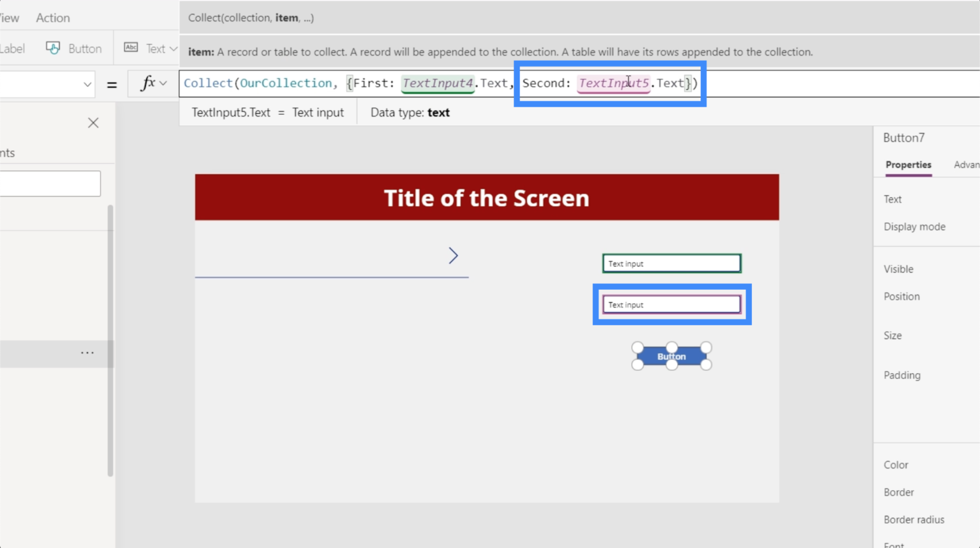
Task: Click the Text insert icon
Action: (131, 48)
